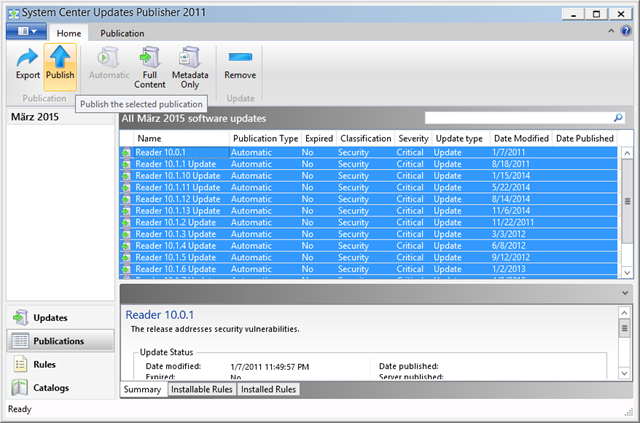
Task: Select the Reader 10.1.2 Update row
Action: 369,223
